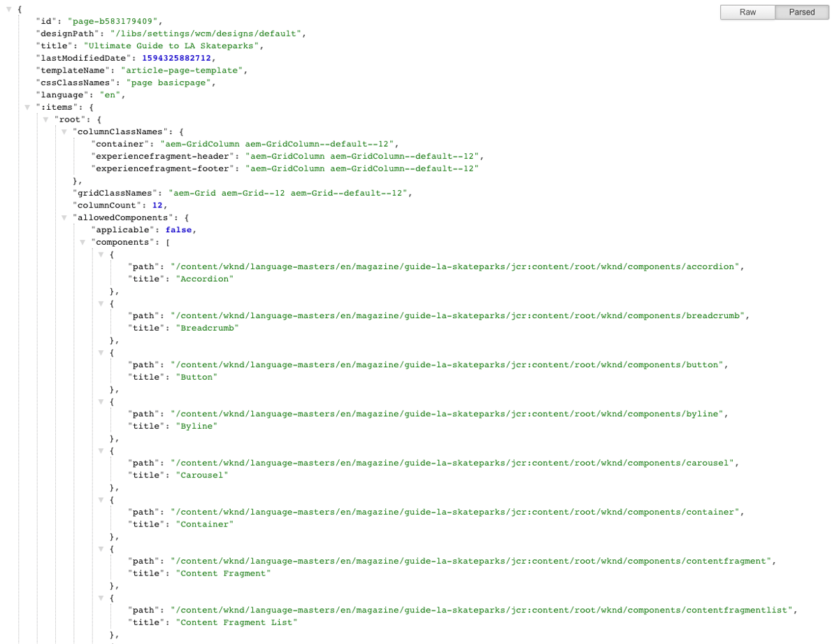The height and width of the screenshot is (644, 839).
Task: Collapse the Content Fragment List entry
Action: click(x=100, y=598)
